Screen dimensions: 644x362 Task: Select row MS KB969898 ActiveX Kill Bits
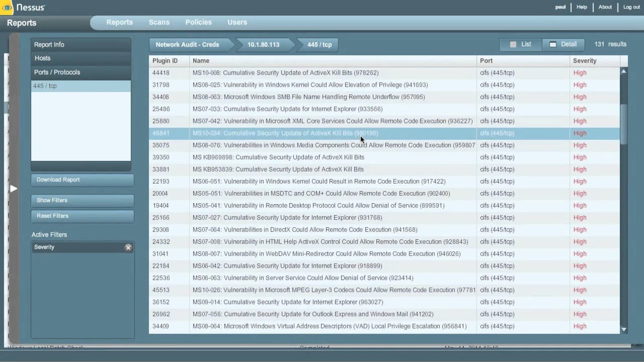tap(384, 157)
